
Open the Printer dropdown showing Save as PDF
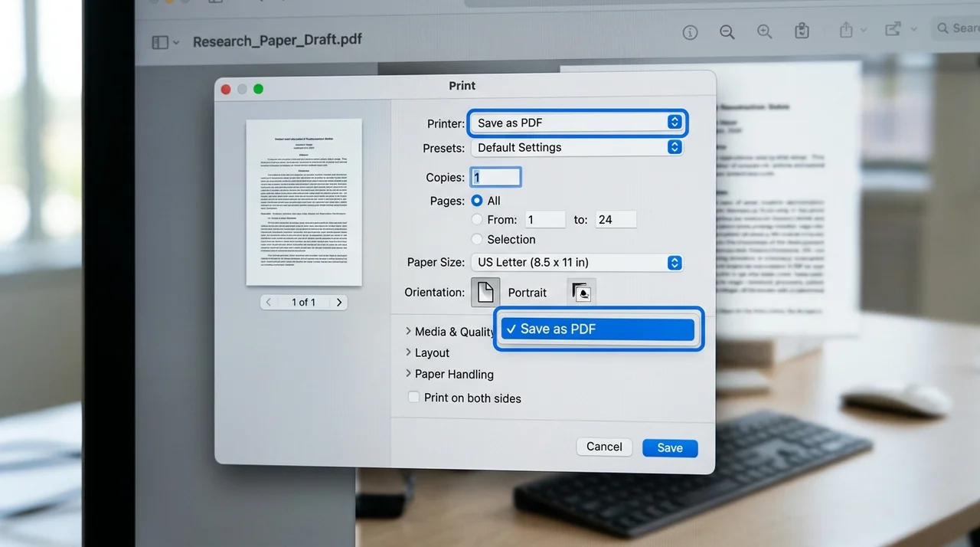(x=577, y=123)
